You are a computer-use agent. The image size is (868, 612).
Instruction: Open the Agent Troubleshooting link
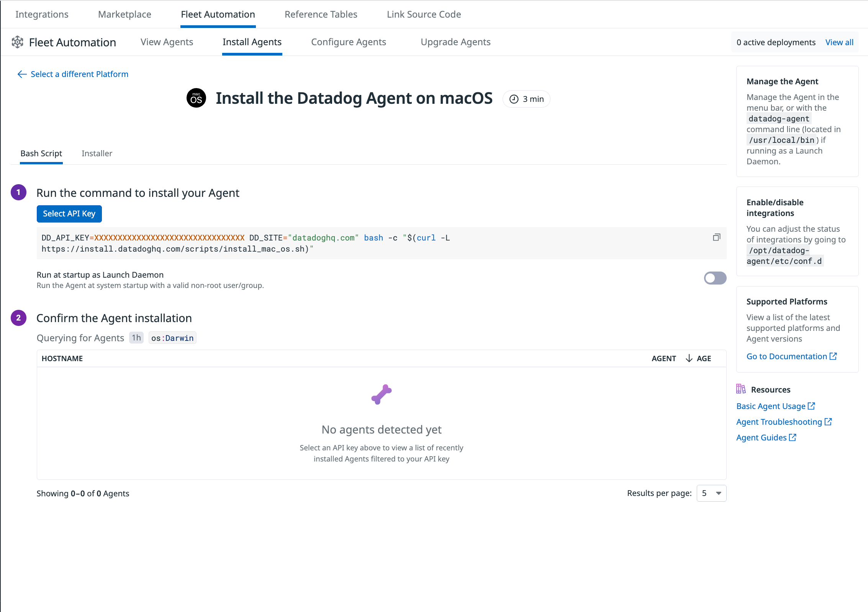(x=784, y=422)
